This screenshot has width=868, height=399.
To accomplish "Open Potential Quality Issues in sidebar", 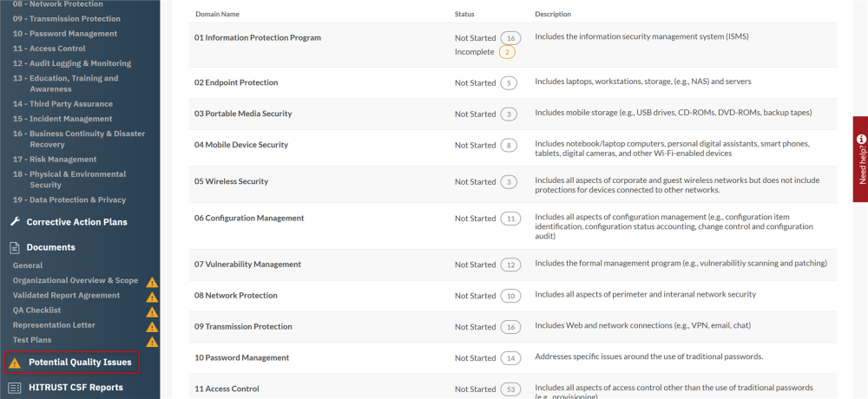I will pyautogui.click(x=80, y=363).
